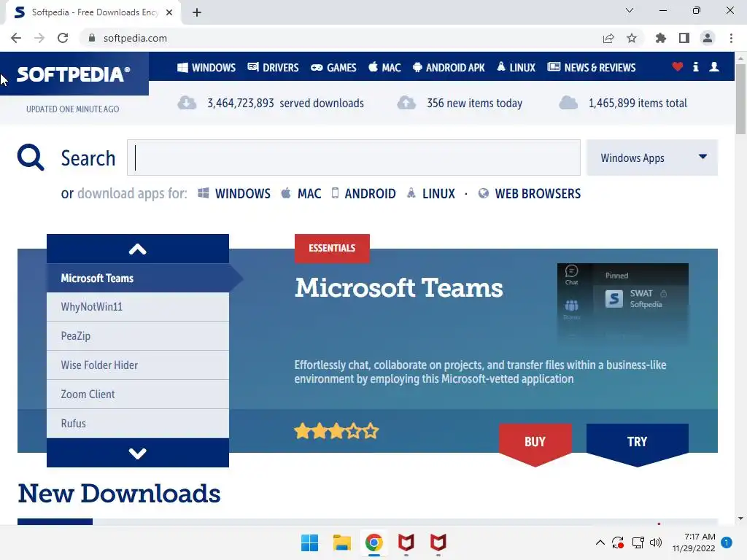Open the LINUX menu in navigation bar

(x=516, y=68)
